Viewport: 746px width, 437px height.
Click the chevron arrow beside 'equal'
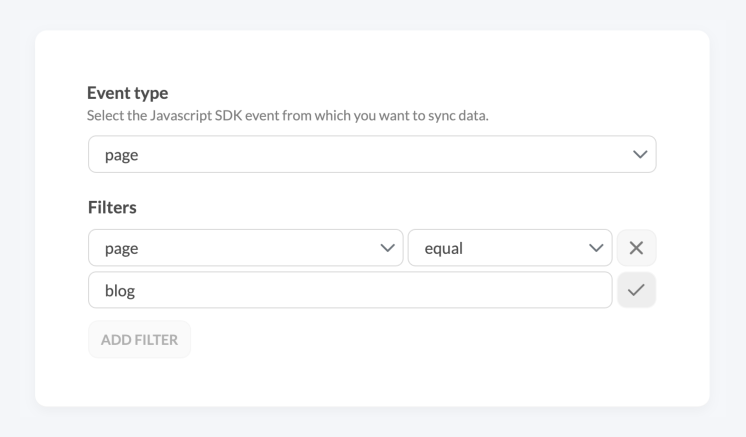pyautogui.click(x=596, y=248)
